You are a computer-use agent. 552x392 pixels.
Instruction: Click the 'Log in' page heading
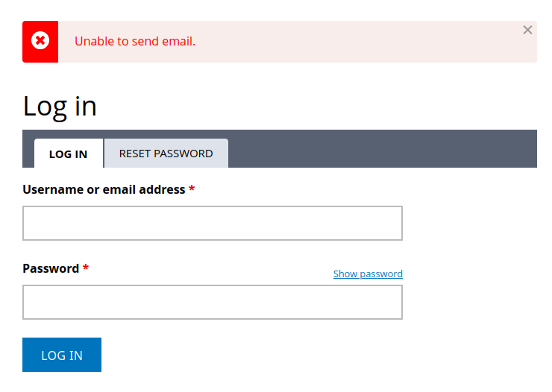[x=60, y=106]
